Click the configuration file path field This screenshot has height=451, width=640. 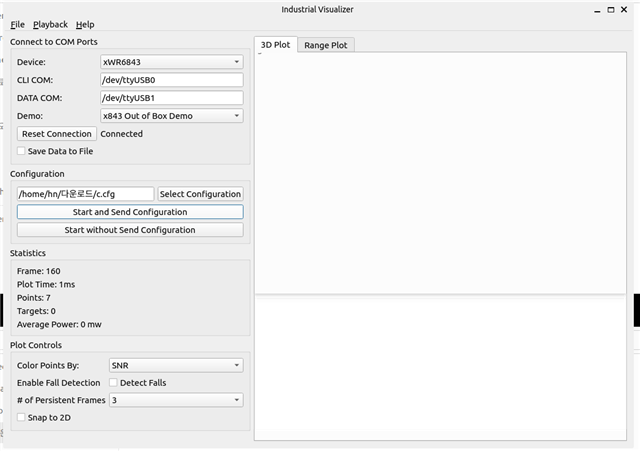85,194
